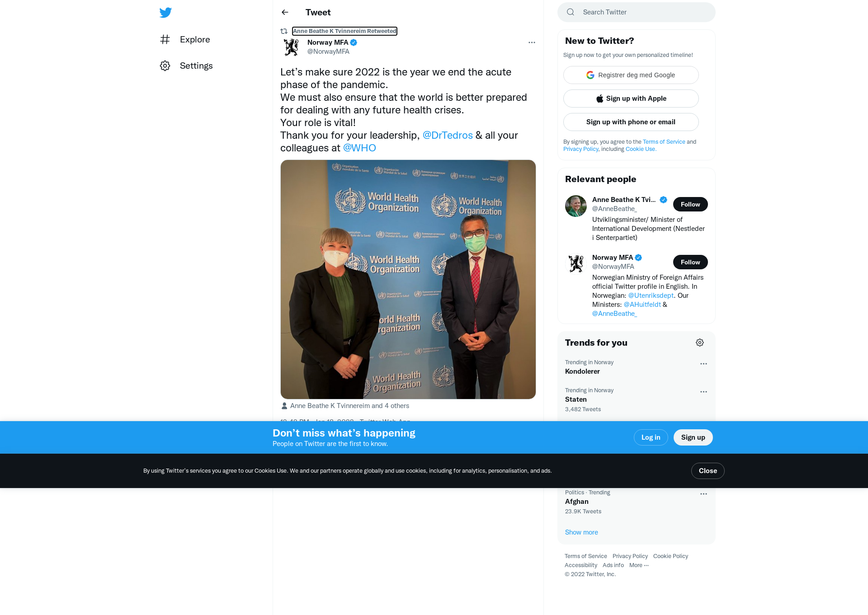Viewport: 868px width, 615px height.
Task: Open the WHO photo in the tweet
Action: [408, 280]
